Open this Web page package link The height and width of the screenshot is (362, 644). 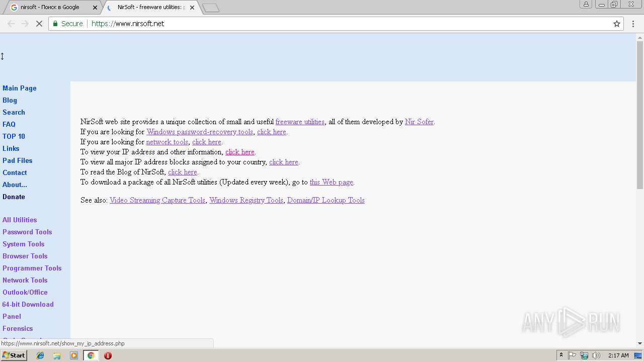pyautogui.click(x=332, y=182)
